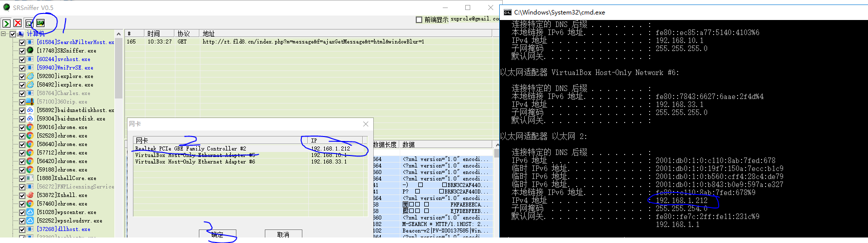This screenshot has width=868, height=243.
Task: Click the red X stop toolbar icon
Action: click(x=18, y=23)
